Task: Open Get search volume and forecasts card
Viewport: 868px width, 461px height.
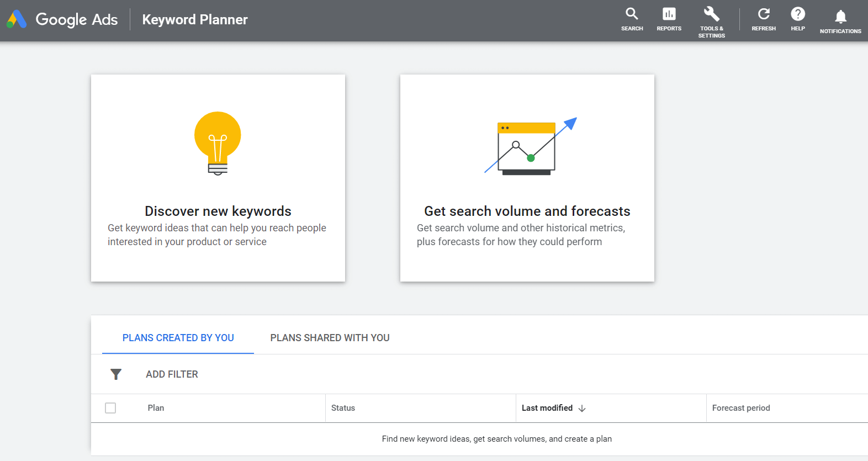Action: tap(527, 178)
